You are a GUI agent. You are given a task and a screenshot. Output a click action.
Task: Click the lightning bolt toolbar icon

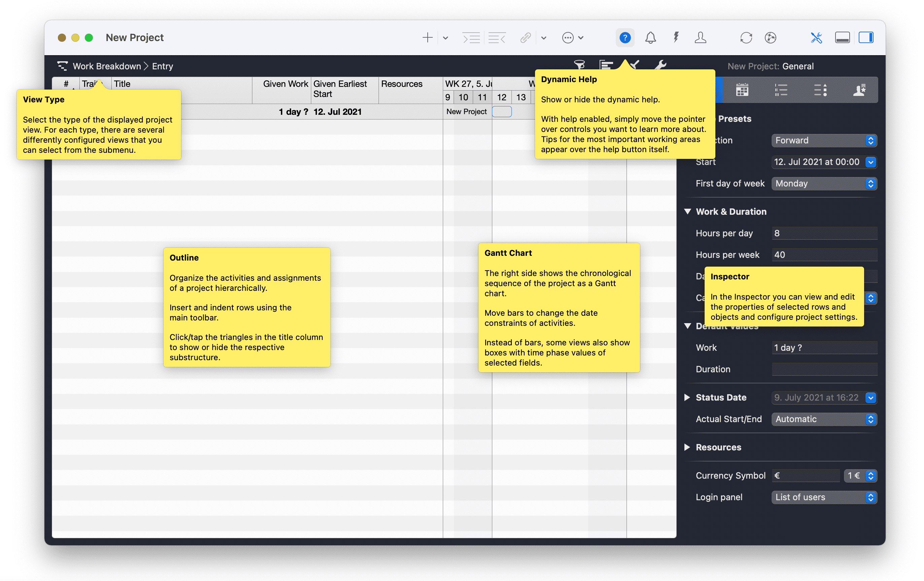pos(676,38)
